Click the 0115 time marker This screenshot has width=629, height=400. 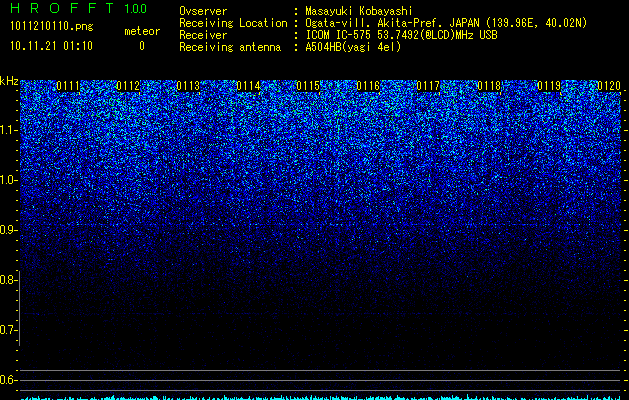[308, 86]
